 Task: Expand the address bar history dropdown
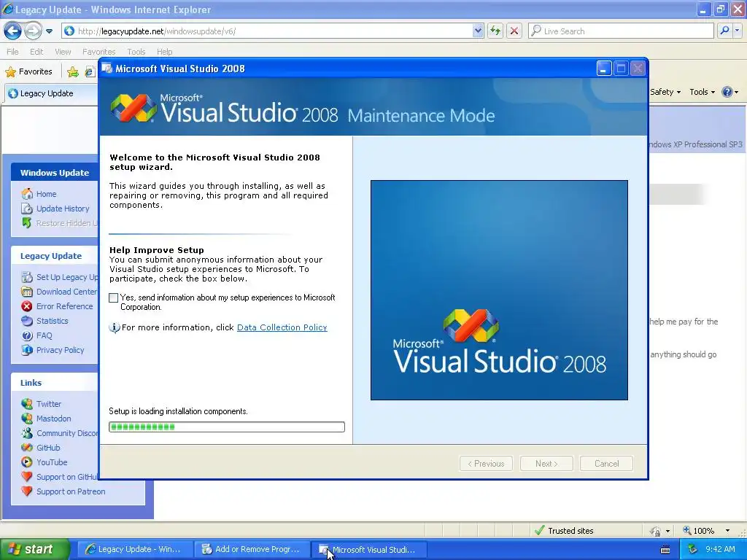478,31
